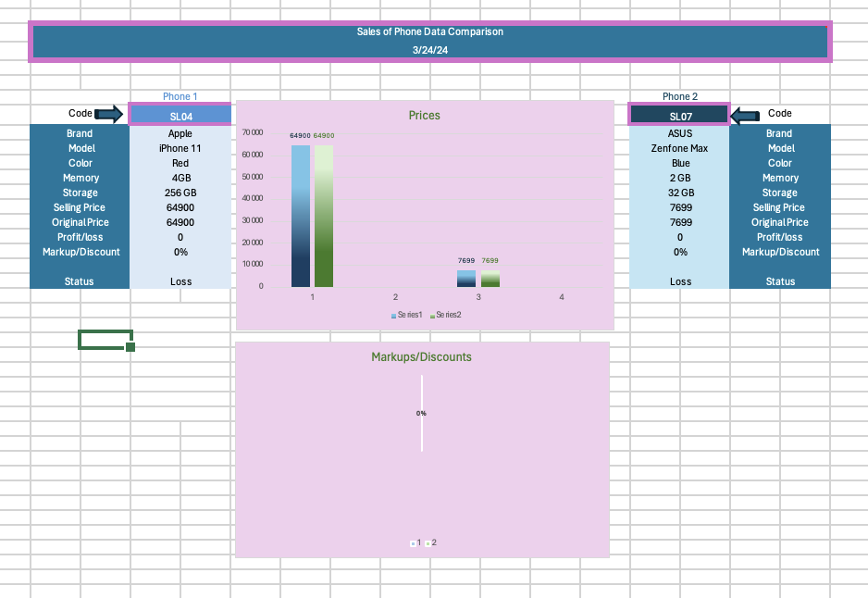Select the Sales of Phone Data Comparison title

coord(429,31)
